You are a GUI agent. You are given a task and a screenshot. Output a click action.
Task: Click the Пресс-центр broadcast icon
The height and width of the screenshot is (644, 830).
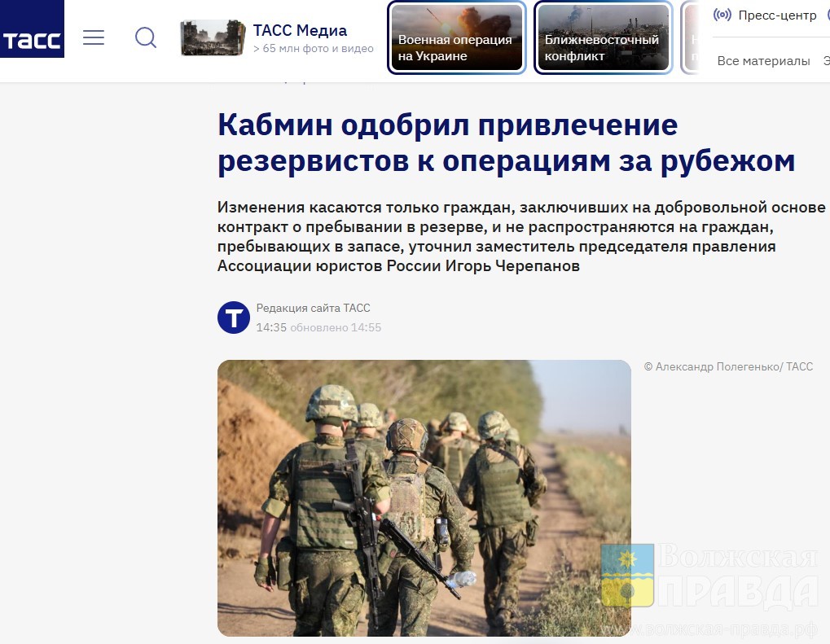pyautogui.click(x=722, y=15)
